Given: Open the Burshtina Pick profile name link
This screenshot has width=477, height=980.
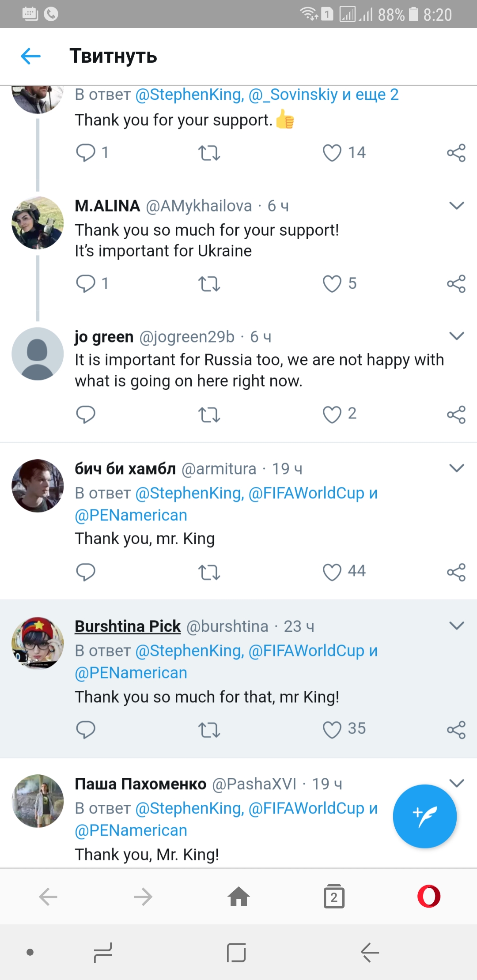Looking at the screenshot, I should click(x=128, y=626).
